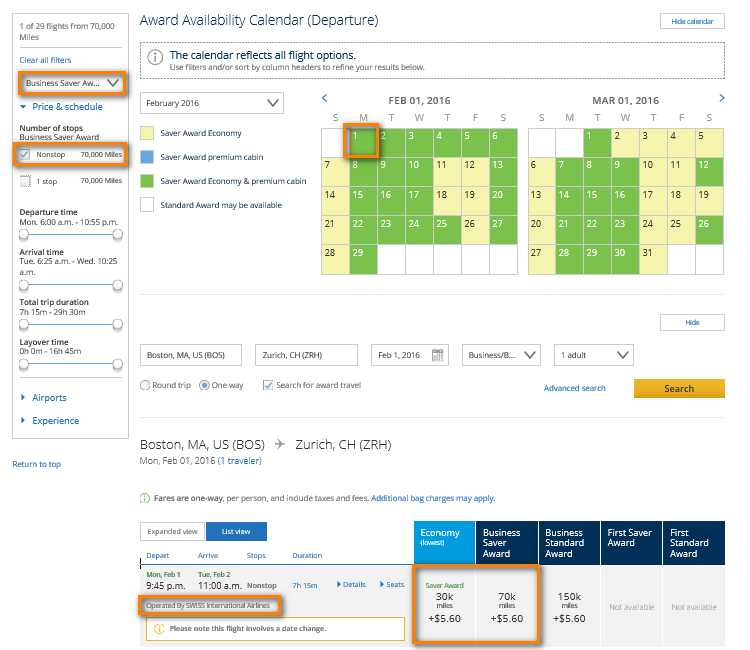Open the February 2016 month dropdown
Screen dimensions: 750x650
click(x=213, y=103)
